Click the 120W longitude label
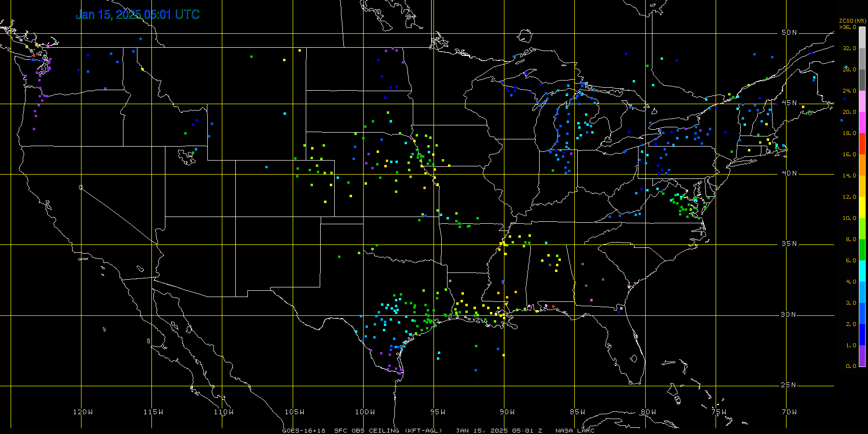868x434 pixels. (83, 412)
